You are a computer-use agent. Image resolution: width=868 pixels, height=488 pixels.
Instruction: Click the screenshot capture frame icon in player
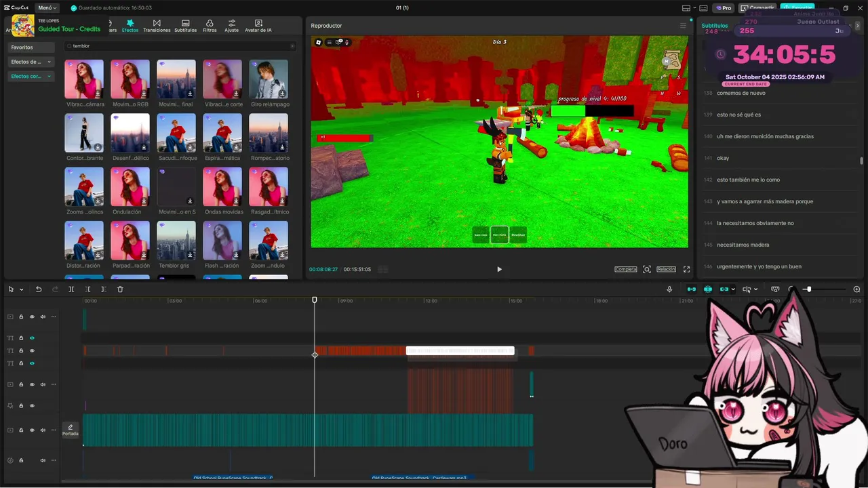[x=647, y=269]
